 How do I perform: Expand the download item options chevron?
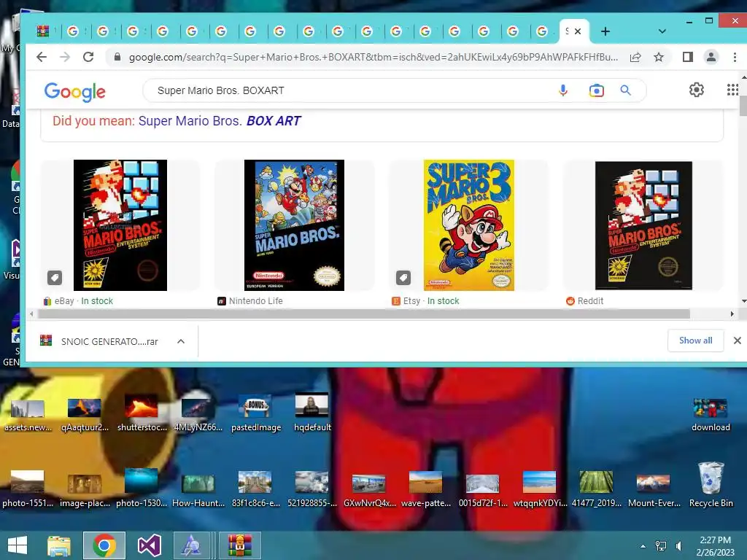click(181, 341)
